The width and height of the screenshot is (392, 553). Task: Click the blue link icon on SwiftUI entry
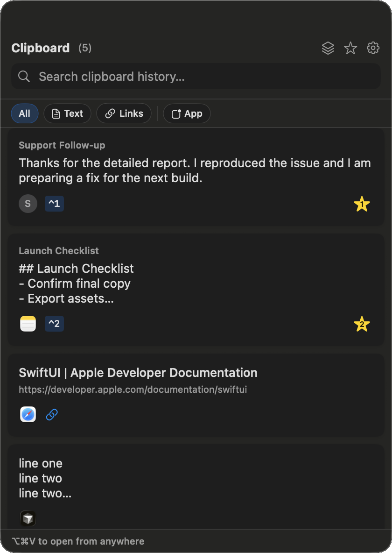click(52, 414)
